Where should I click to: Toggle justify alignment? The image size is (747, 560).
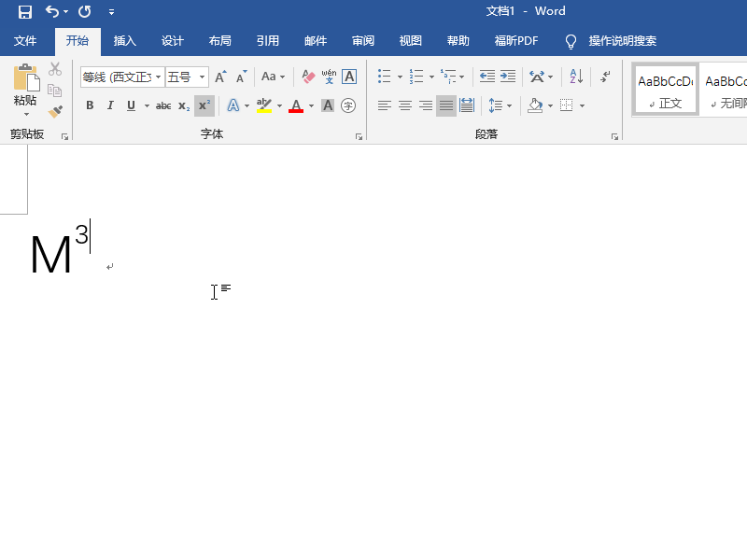click(x=446, y=105)
